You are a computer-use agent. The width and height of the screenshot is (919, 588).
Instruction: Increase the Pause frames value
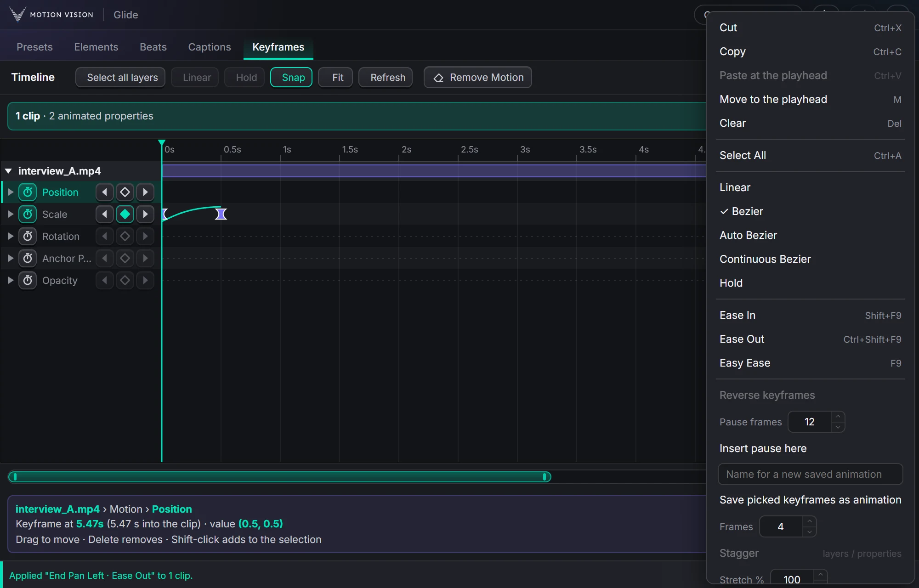[x=838, y=417]
